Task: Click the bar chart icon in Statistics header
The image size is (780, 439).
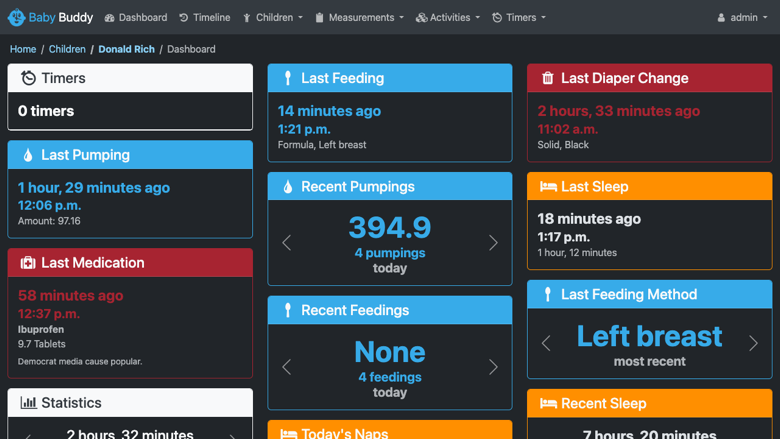Action: 28,403
